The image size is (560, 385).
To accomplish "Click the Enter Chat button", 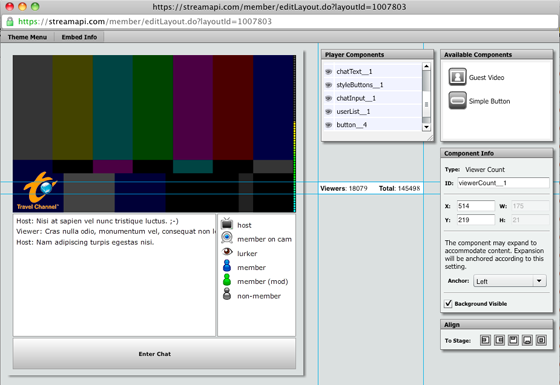I will [x=154, y=354].
